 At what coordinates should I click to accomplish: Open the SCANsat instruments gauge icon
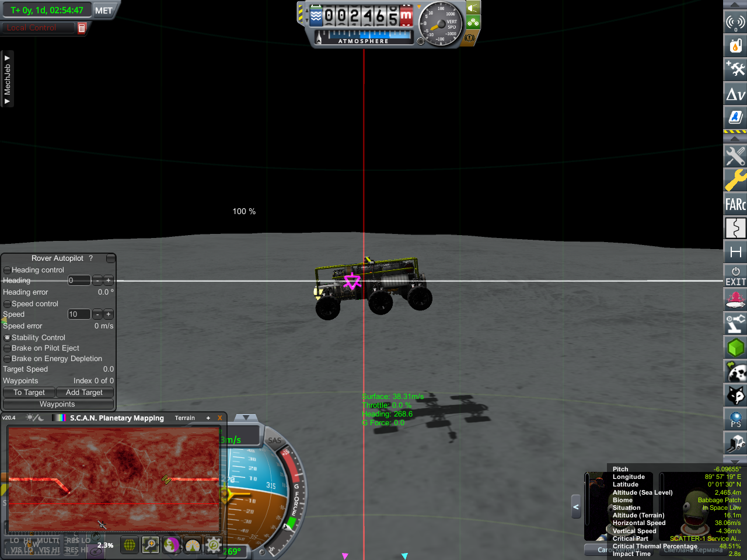193,545
